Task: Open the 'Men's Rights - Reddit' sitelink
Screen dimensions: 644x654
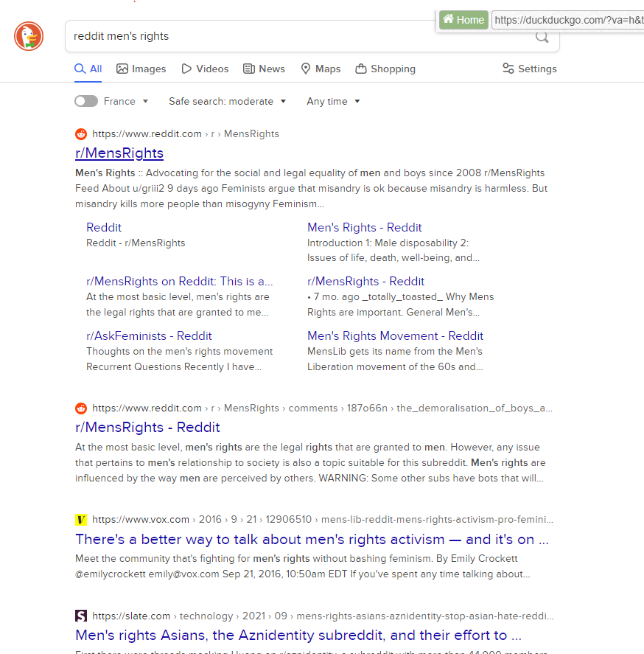Action: [364, 227]
